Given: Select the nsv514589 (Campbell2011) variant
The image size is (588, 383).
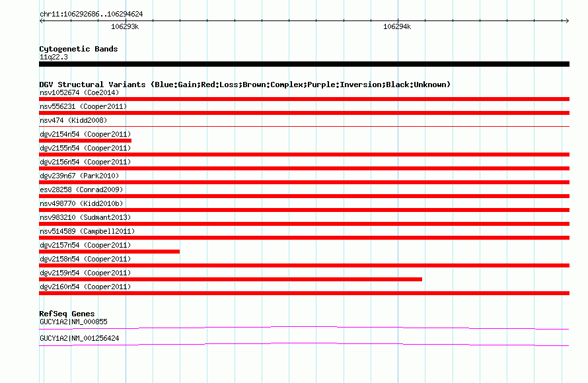Looking at the screenshot, I should 87,231.
